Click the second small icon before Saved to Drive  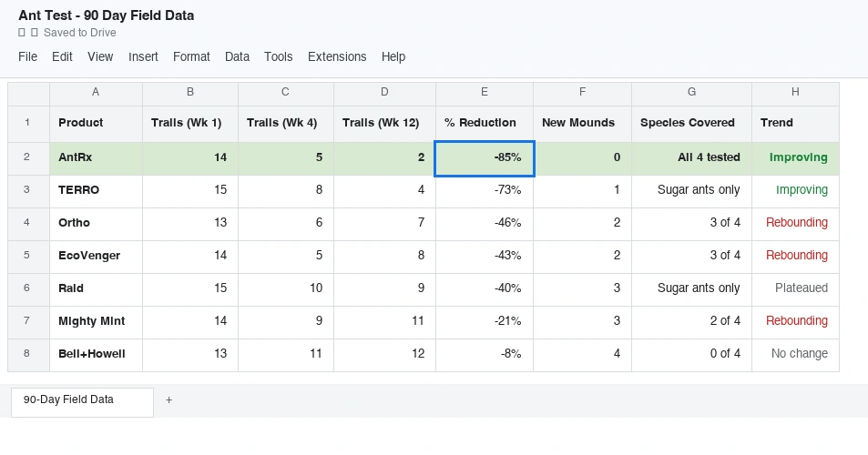pyautogui.click(x=35, y=32)
